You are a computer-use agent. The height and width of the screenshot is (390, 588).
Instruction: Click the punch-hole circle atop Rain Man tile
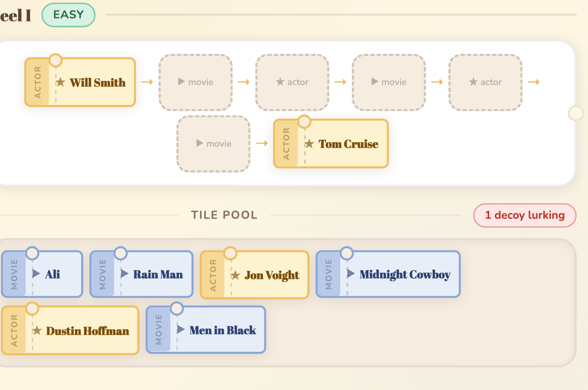pyautogui.click(x=120, y=254)
